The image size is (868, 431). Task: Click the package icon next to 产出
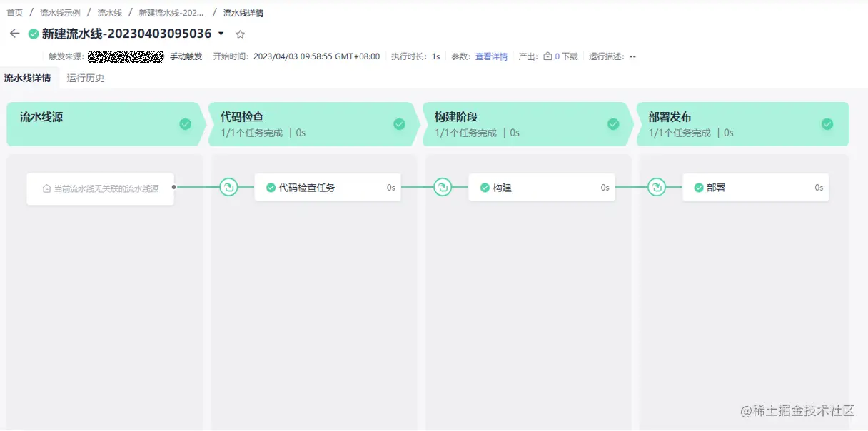tap(547, 56)
